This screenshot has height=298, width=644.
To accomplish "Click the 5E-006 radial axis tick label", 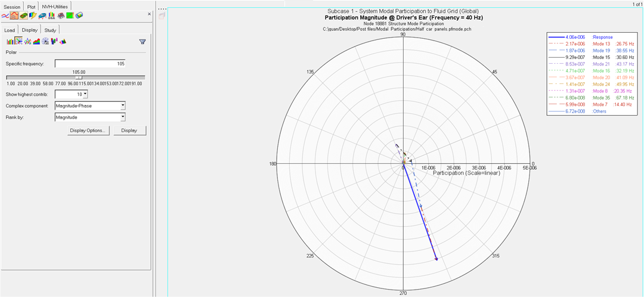I will (529, 167).
